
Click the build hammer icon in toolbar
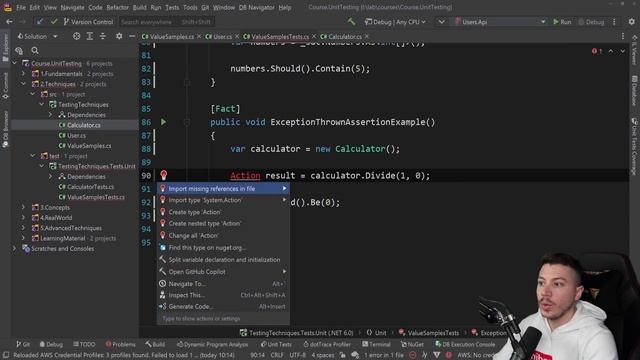[x=351, y=22]
